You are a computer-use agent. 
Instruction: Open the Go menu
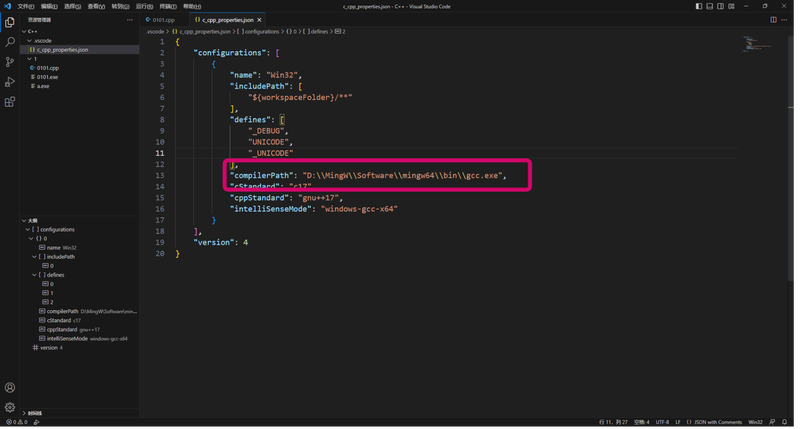(x=120, y=6)
